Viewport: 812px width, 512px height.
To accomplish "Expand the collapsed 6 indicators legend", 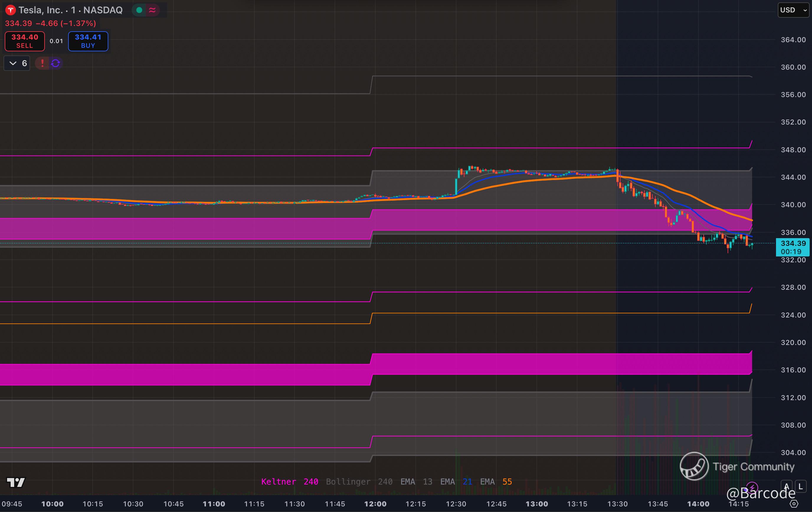I will tap(17, 63).
